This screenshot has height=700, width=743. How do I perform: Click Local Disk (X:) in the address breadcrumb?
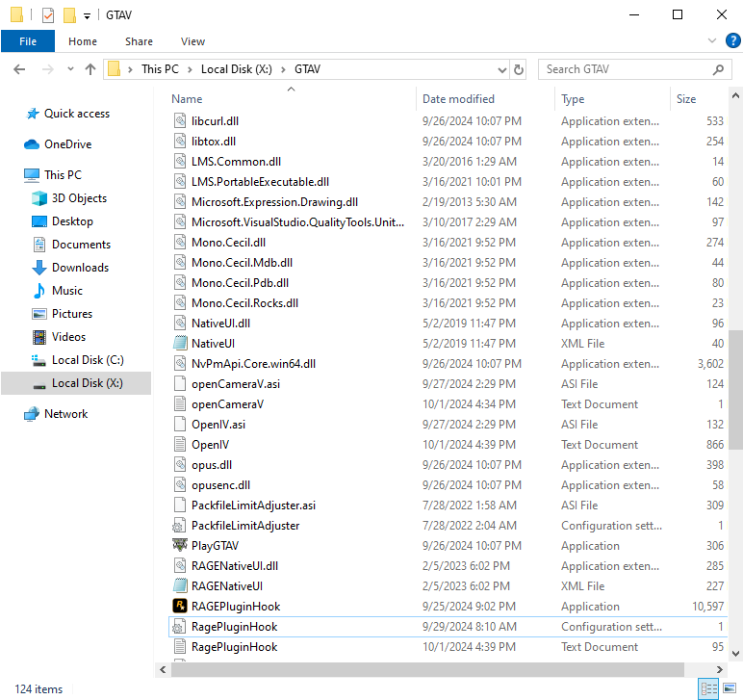point(239,69)
